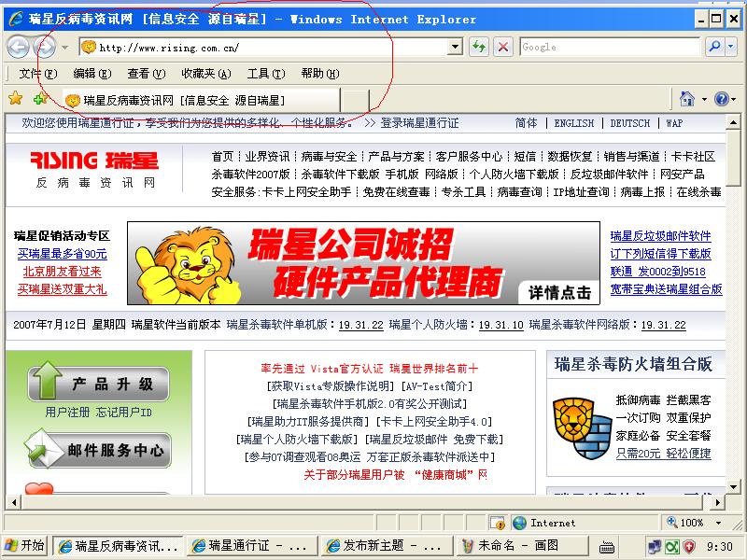
Task: Click the Add to Favorites plus-star icon
Action: pos(41,98)
